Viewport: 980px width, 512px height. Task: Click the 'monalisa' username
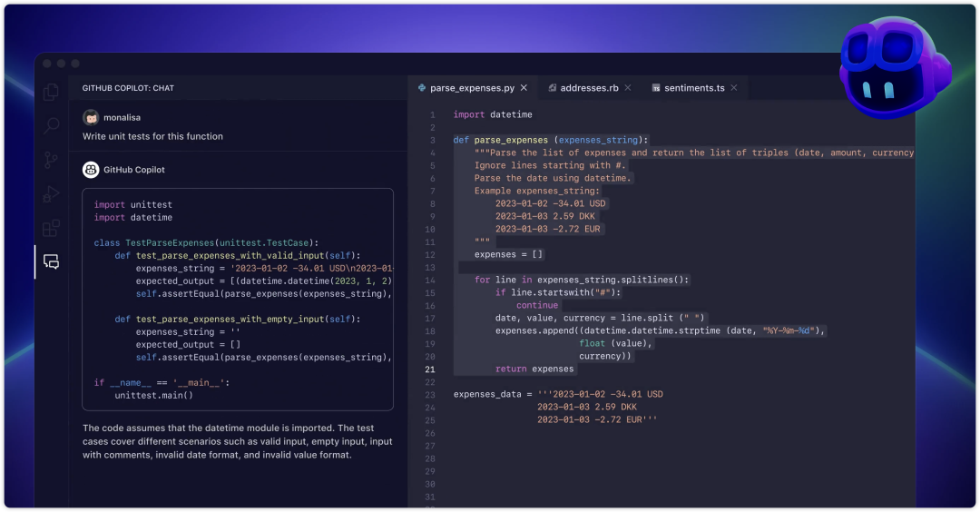click(x=122, y=117)
